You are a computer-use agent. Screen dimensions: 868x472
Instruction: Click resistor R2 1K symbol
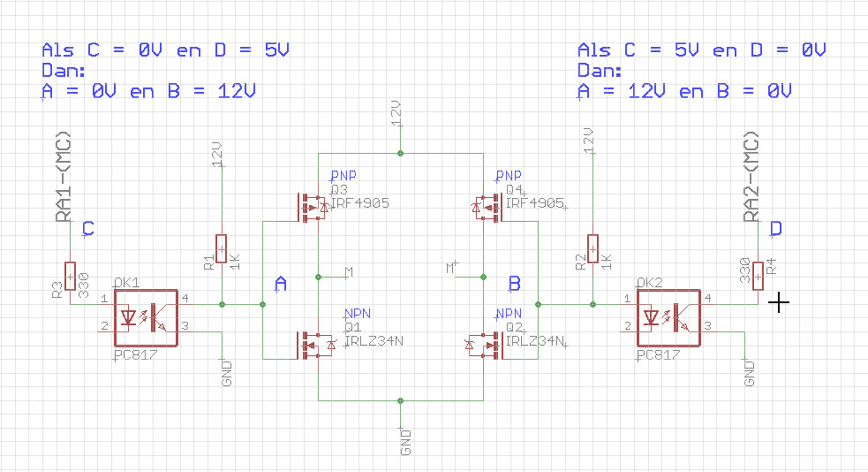[x=593, y=248]
